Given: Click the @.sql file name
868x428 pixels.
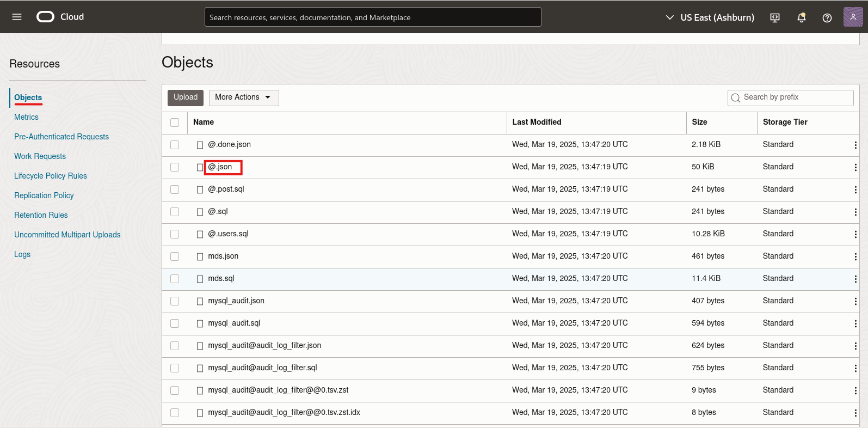Looking at the screenshot, I should (x=218, y=211).
